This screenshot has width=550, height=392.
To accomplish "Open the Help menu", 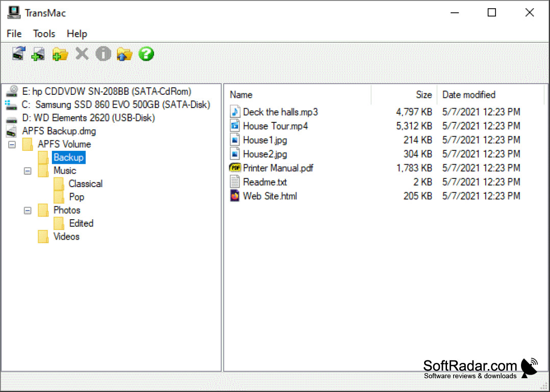I will tap(77, 34).
